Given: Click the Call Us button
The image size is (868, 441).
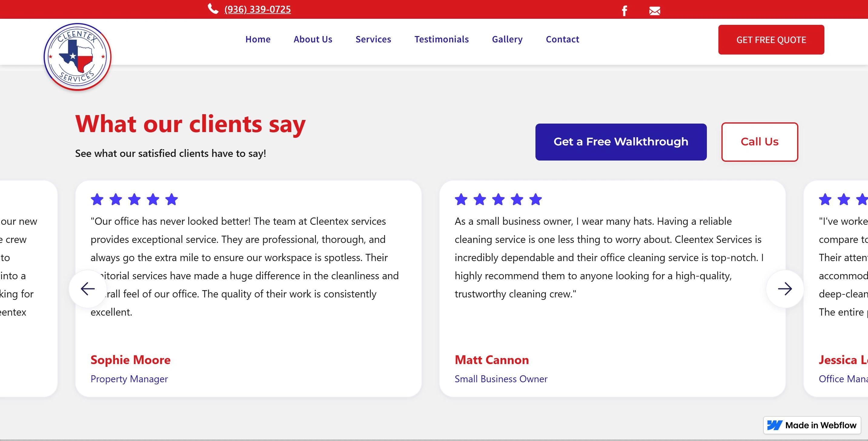Looking at the screenshot, I should point(760,142).
